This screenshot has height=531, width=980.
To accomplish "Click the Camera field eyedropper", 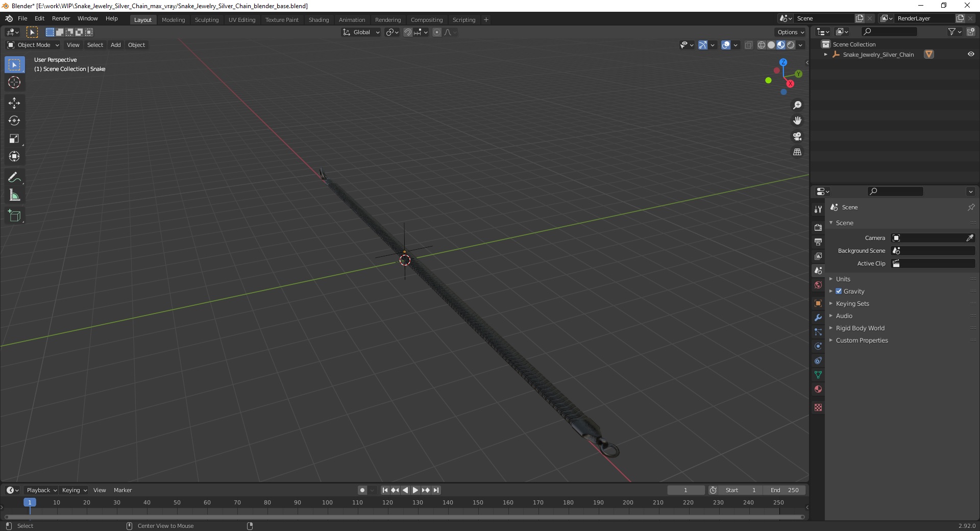I will [x=970, y=238].
